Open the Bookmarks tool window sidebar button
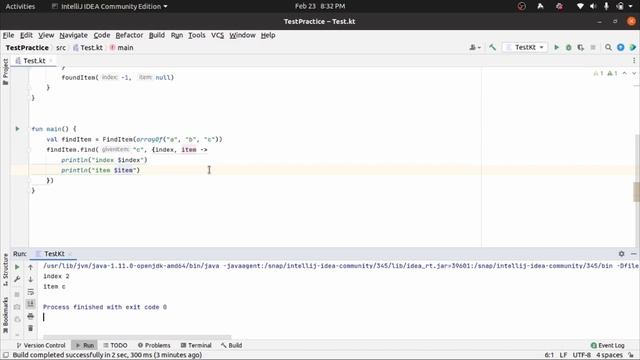640x360 pixels. click(x=5, y=315)
